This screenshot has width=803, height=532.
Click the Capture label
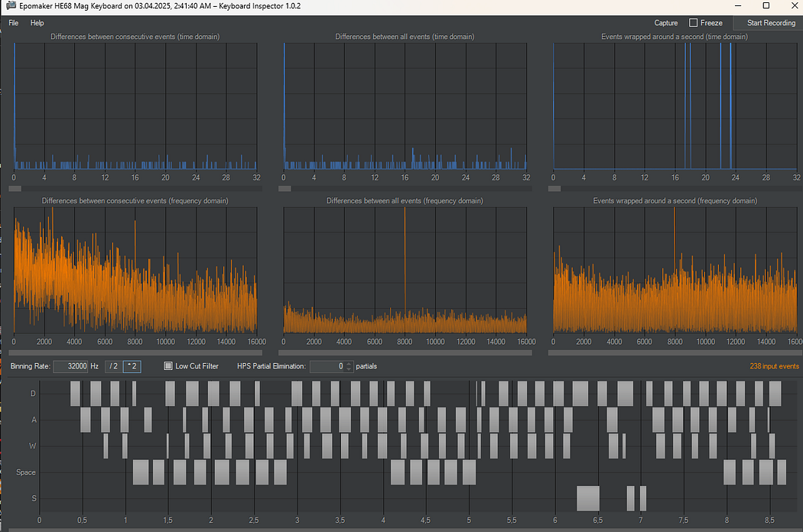tap(666, 23)
